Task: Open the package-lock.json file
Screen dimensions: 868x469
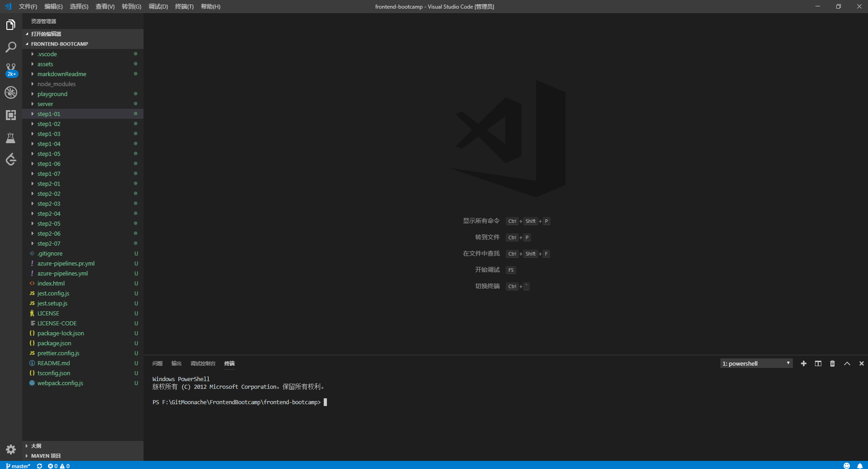Action: (83, 333)
